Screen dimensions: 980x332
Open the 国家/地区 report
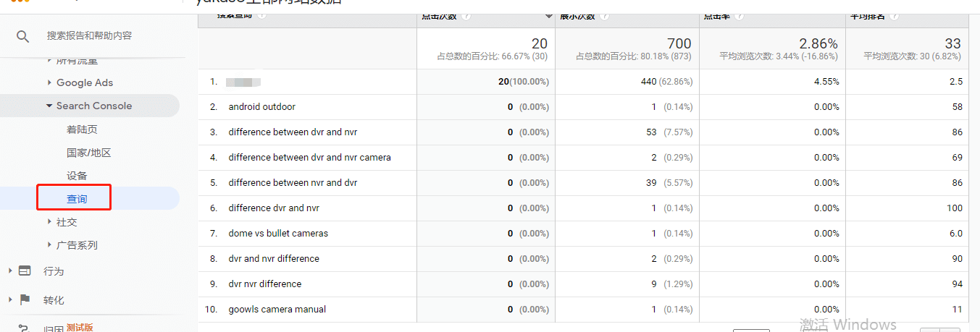tap(88, 153)
